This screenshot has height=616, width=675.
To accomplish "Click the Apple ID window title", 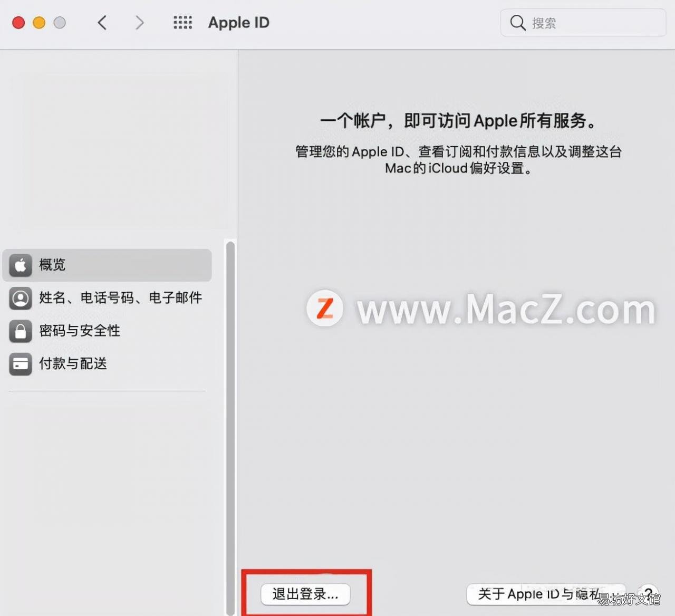I will [x=238, y=23].
